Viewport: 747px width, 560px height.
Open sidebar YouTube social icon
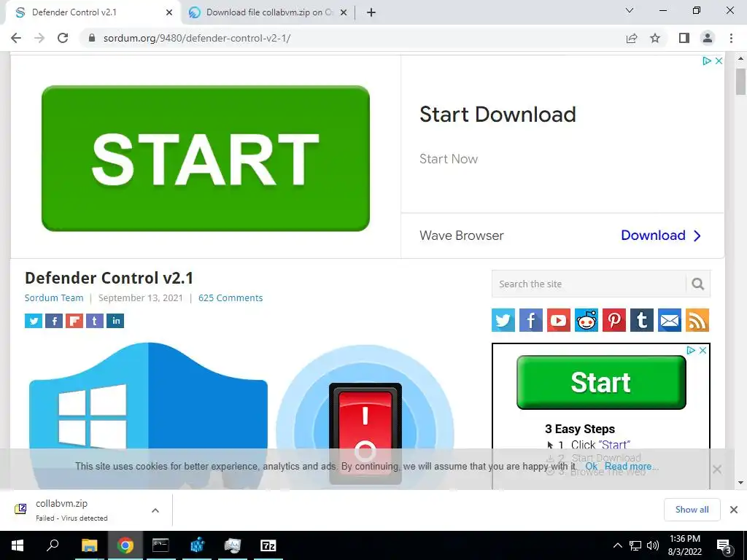tap(558, 320)
